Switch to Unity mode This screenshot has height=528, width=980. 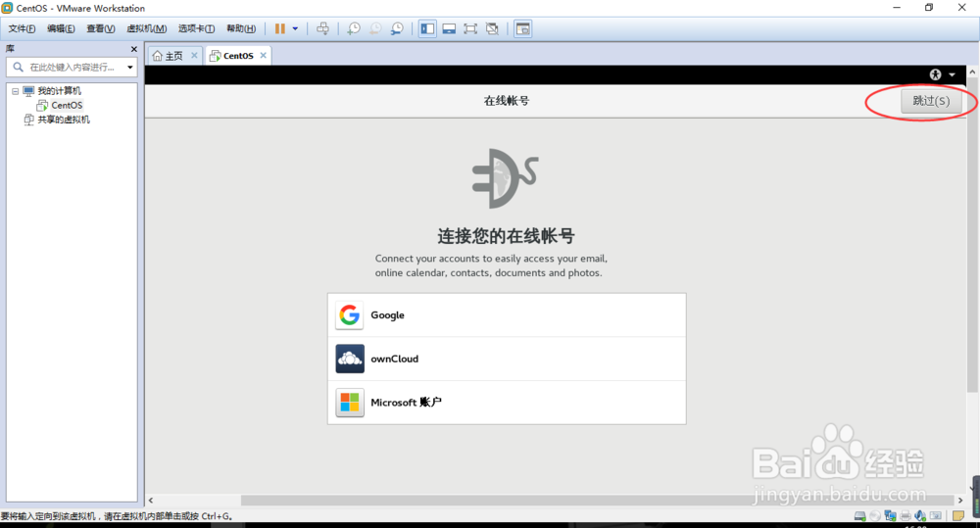coord(492,28)
